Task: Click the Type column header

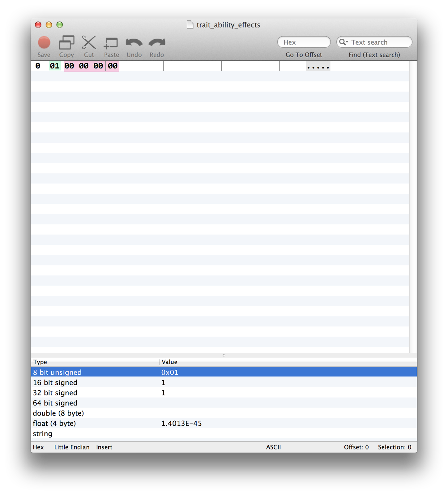Action: click(x=95, y=362)
